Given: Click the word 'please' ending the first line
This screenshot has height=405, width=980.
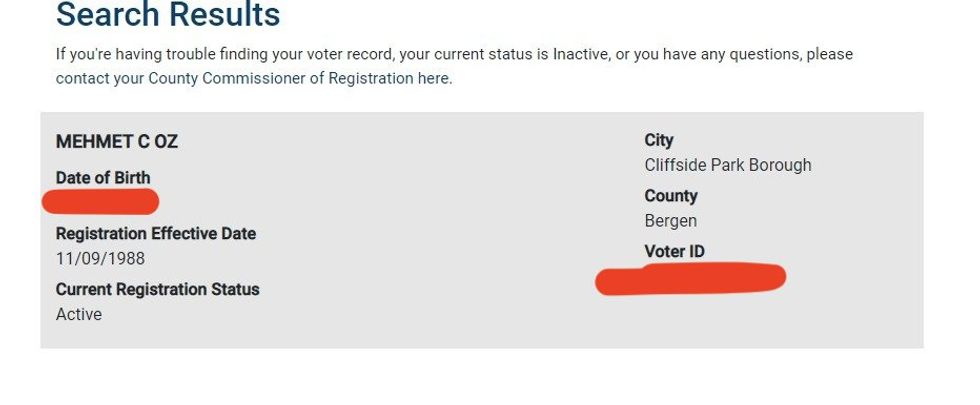Looking at the screenshot, I should click(830, 54).
